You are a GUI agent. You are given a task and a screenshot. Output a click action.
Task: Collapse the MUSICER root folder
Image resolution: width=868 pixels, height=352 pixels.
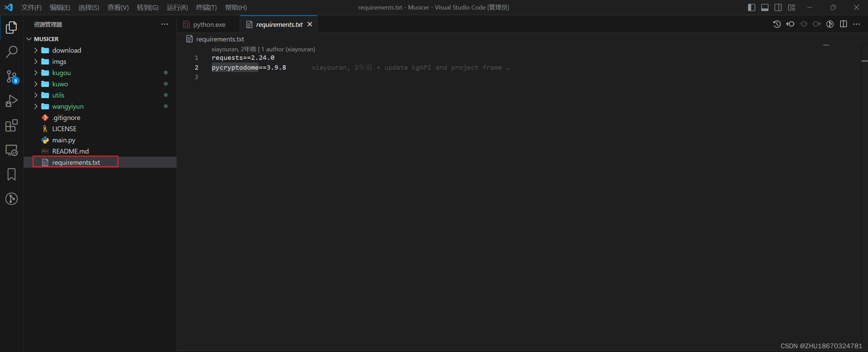point(29,39)
